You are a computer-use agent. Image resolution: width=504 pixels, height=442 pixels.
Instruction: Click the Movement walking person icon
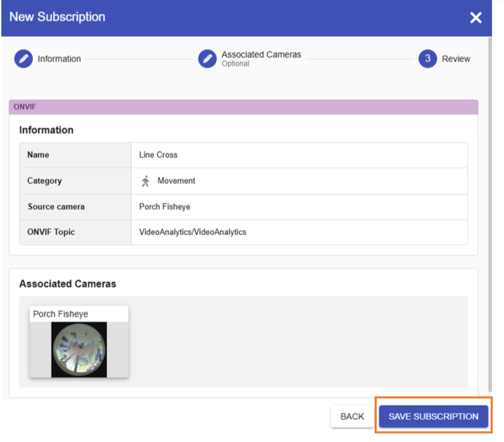point(145,181)
